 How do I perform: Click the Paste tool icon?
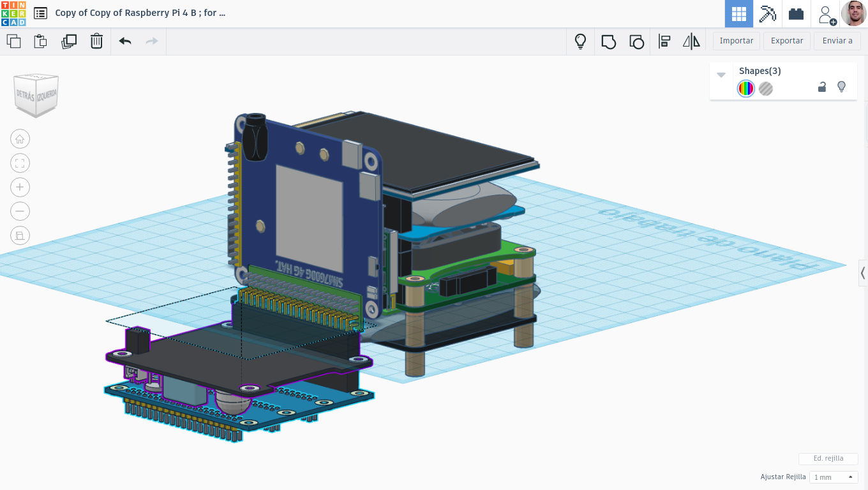tap(40, 41)
